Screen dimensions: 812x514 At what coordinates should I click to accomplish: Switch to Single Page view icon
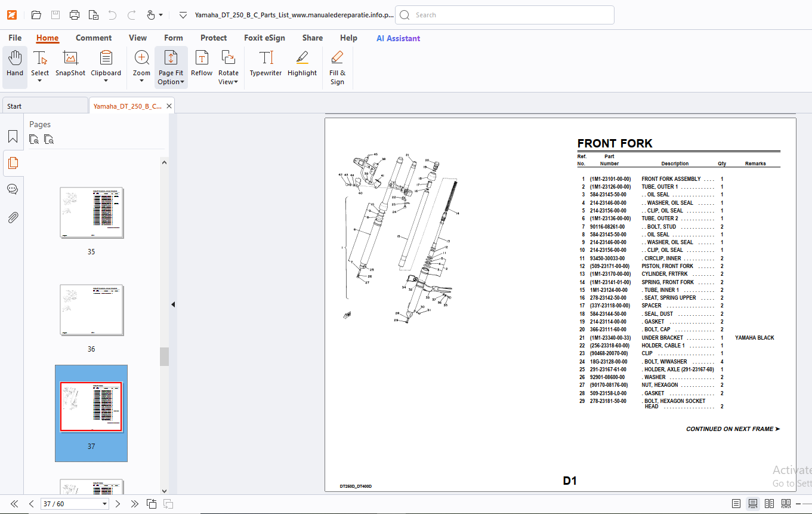point(736,504)
